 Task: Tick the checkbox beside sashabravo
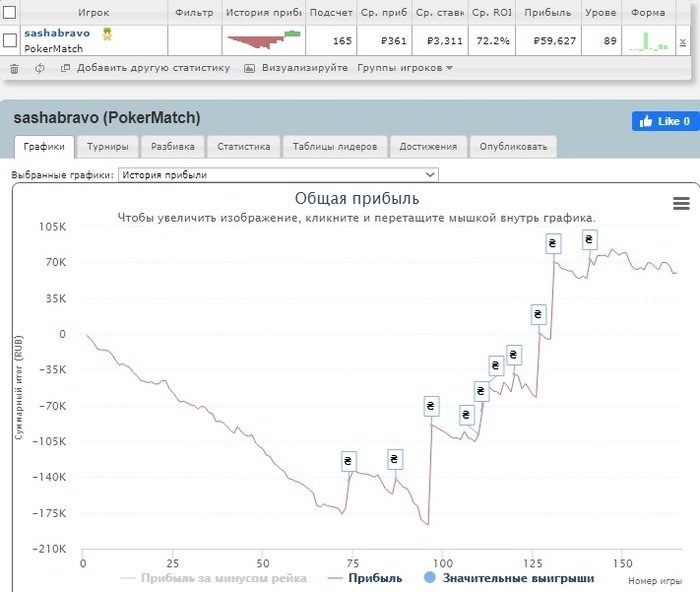pyautogui.click(x=10, y=41)
